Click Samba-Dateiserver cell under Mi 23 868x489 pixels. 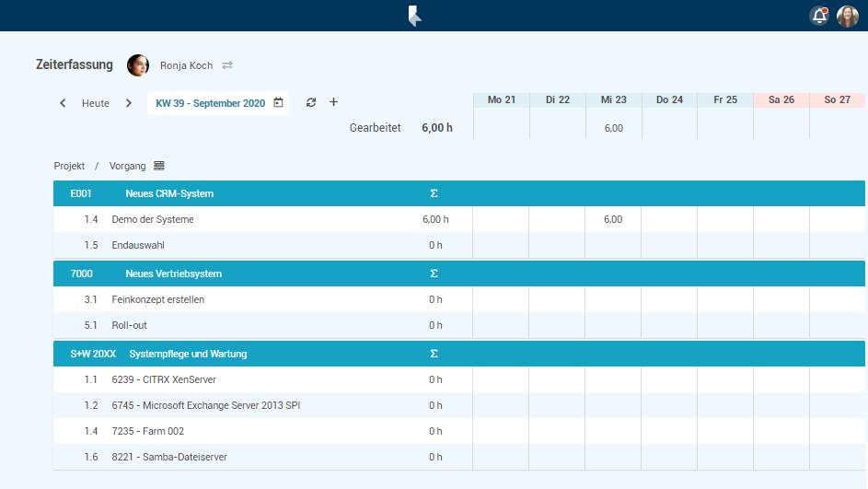click(613, 458)
